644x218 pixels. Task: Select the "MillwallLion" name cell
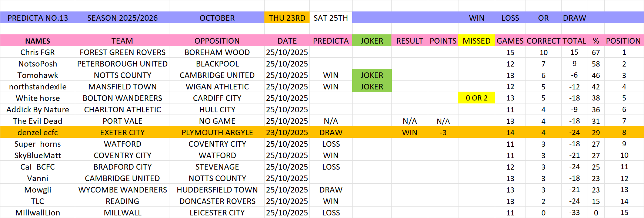point(38,212)
